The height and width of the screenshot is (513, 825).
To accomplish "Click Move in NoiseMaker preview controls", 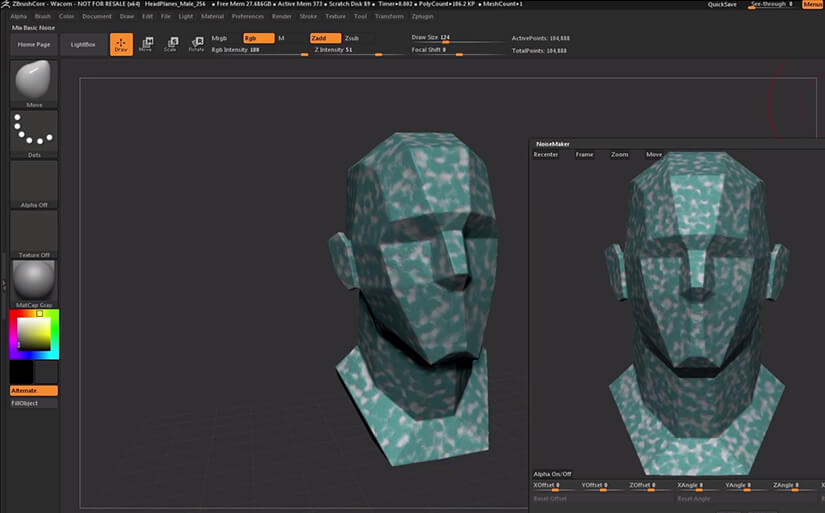I will pyautogui.click(x=654, y=154).
